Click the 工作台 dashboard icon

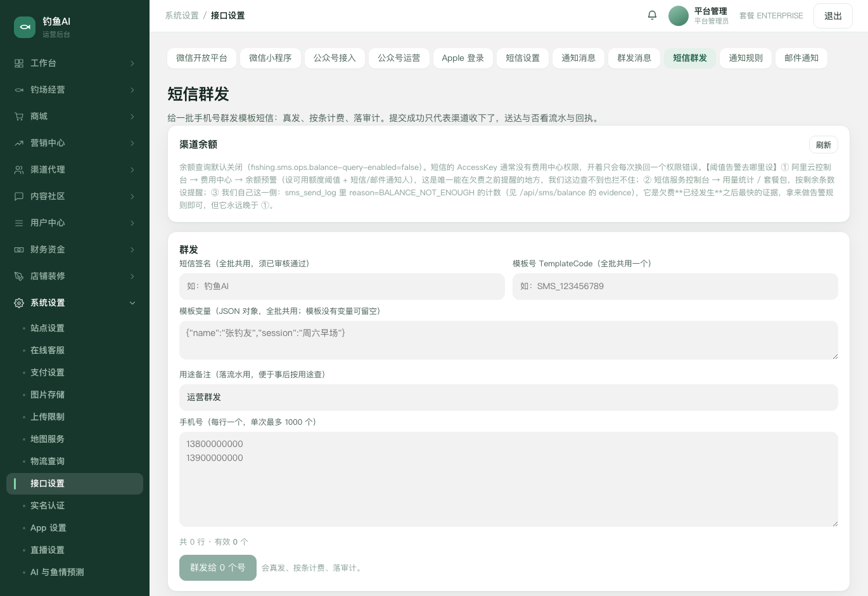[19, 63]
